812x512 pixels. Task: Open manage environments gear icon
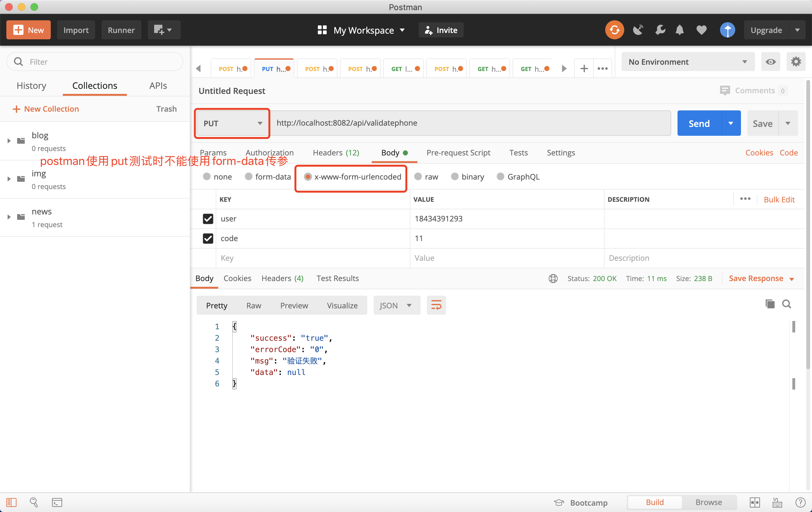click(796, 62)
